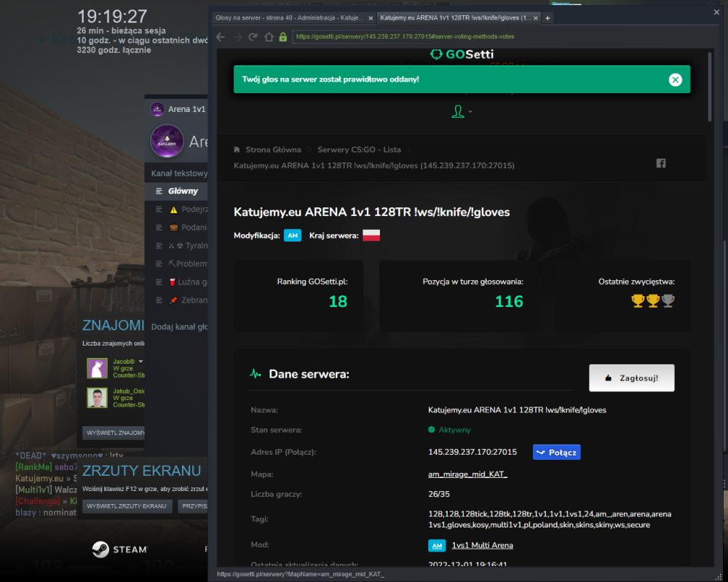The width and height of the screenshot is (728, 582).
Task: Click the green padlock security icon
Action: click(282, 36)
